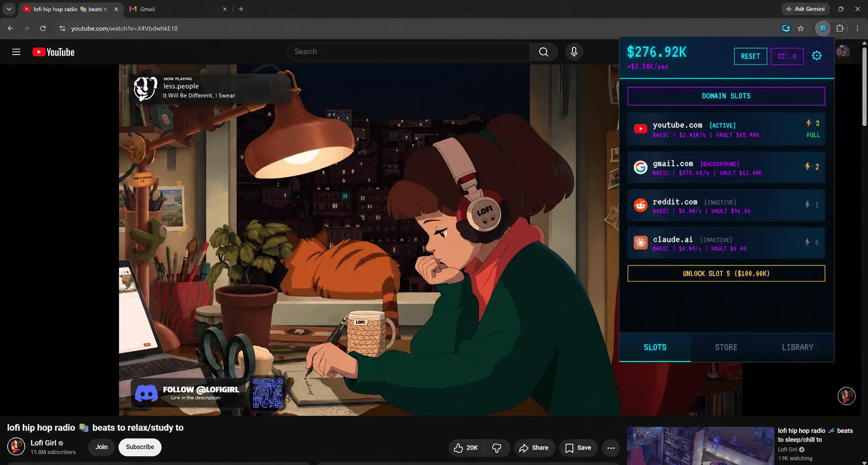Click the DOMAIN SLOTS header button
868x465 pixels.
[726, 96]
